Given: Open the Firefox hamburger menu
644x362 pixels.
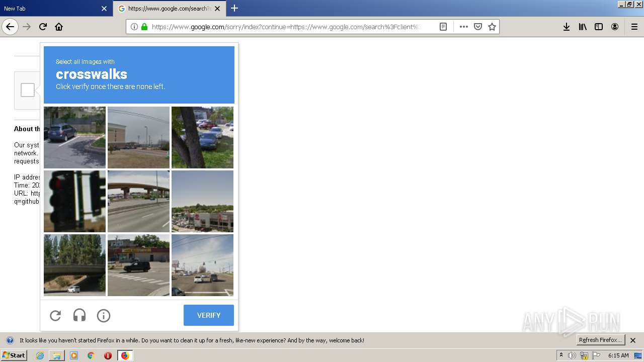Looking at the screenshot, I should [634, 27].
